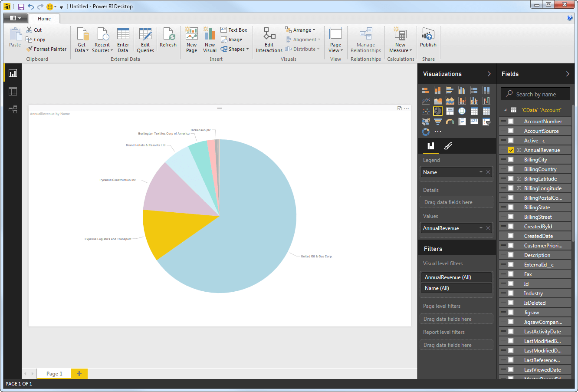
Task: Pick the area chart visualization
Action: [x=438, y=101]
